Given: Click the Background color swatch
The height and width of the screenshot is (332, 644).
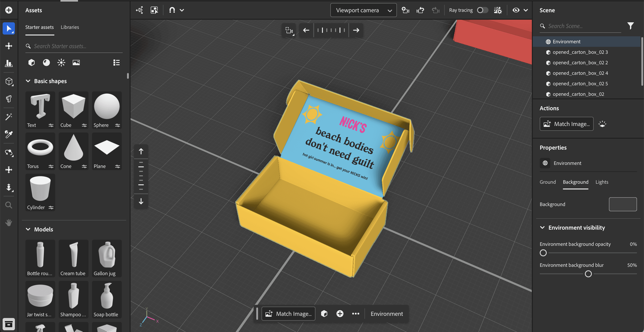Looking at the screenshot, I should coord(623,204).
